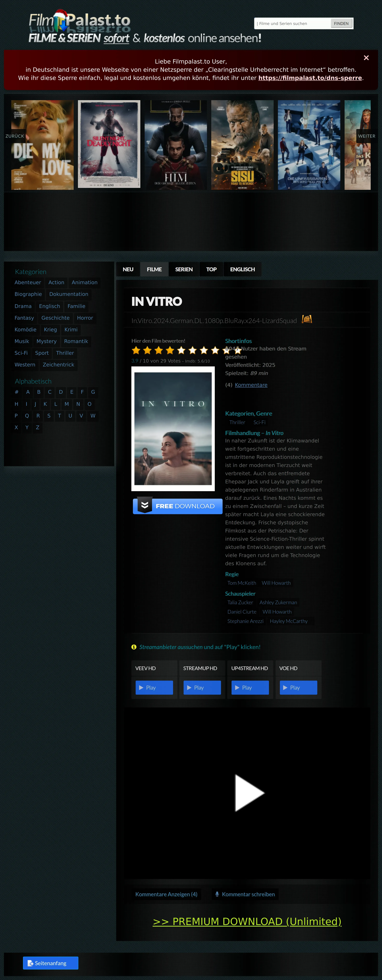This screenshot has width=382, height=980.
Task: Switch to the ENGLISCH tab
Action: tap(242, 269)
